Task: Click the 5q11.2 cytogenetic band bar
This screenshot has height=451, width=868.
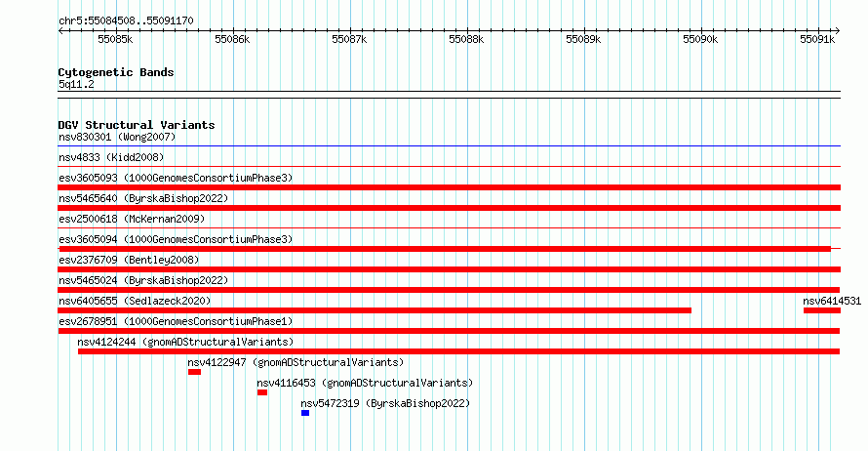Action: click(450, 95)
